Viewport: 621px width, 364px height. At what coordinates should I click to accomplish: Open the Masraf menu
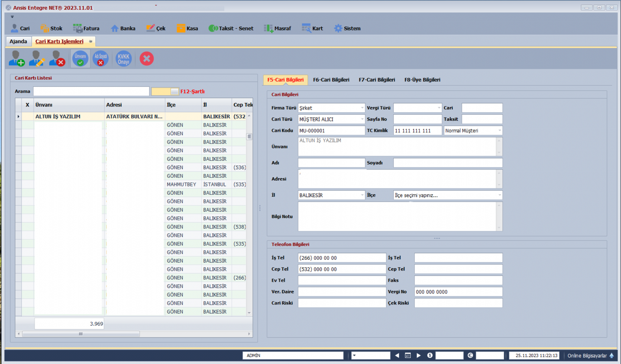pyautogui.click(x=277, y=28)
